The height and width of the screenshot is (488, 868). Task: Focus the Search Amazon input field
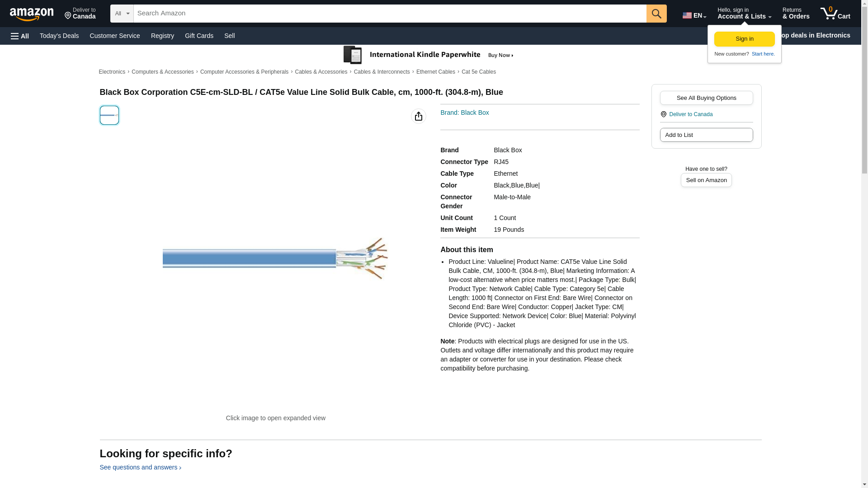click(x=389, y=14)
